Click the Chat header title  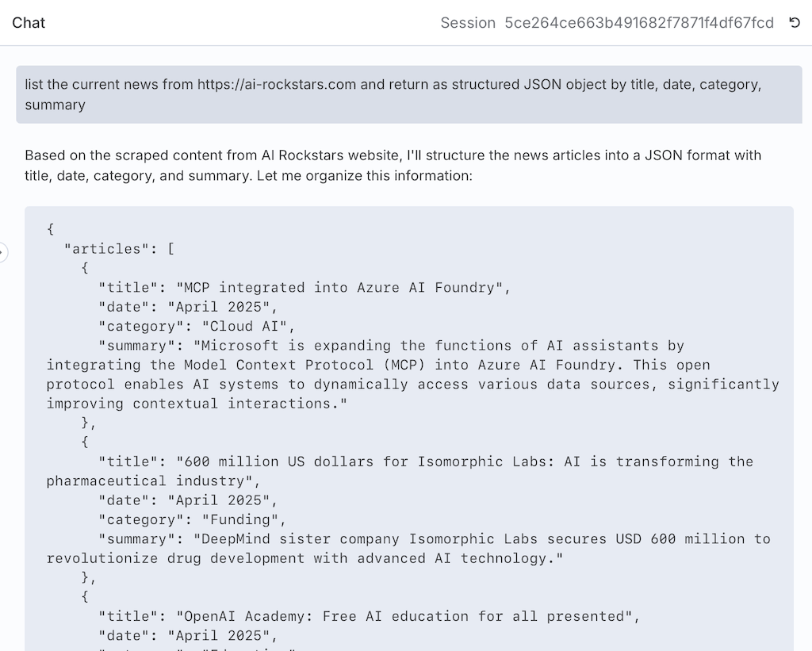point(29,23)
